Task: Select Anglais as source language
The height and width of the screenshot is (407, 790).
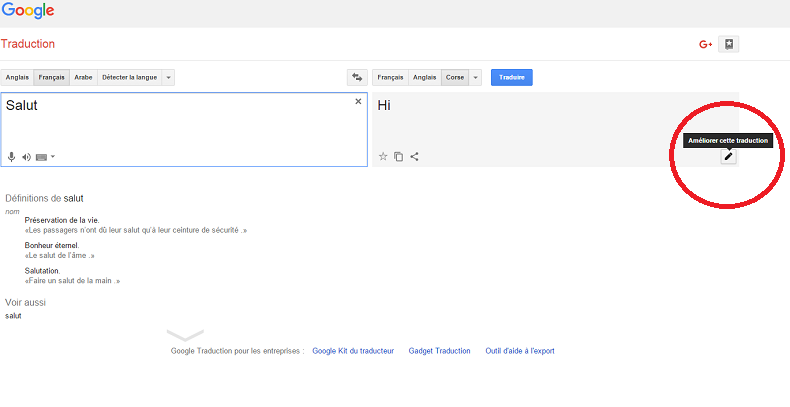Action: 17,78
